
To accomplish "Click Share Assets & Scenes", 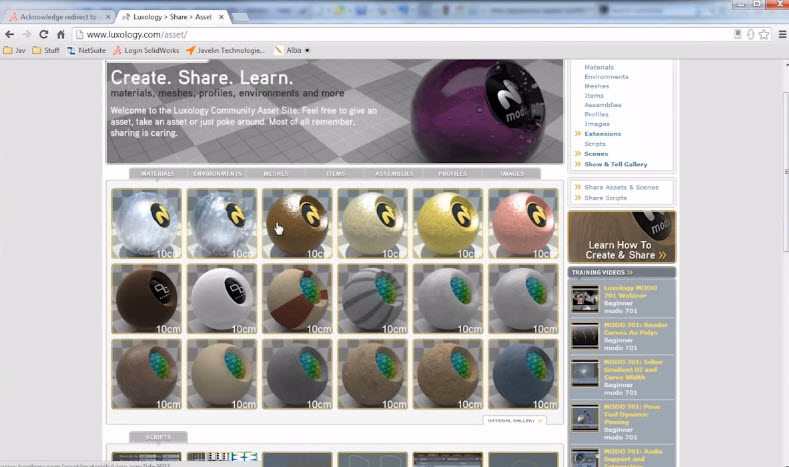I will point(621,187).
